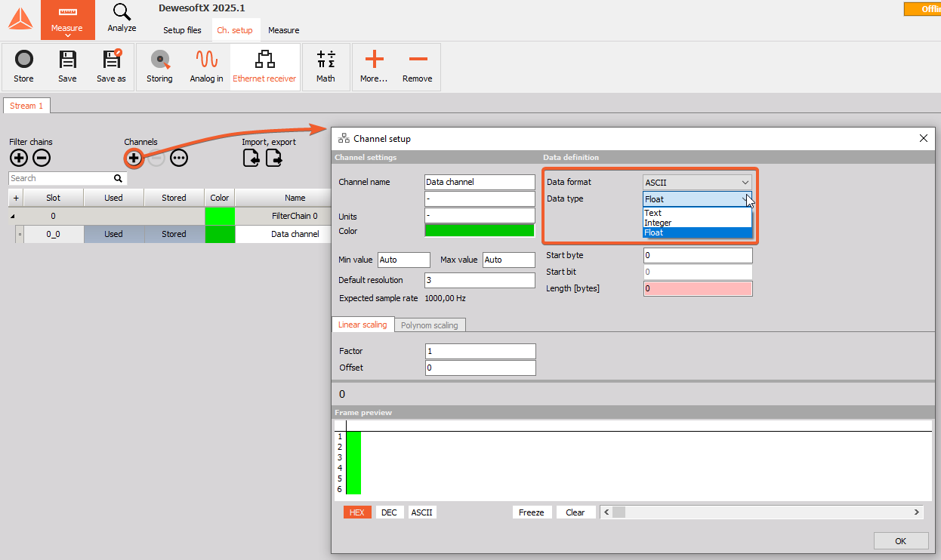941x560 pixels.
Task: Click the channel Color swatch in dialog
Action: pos(480,231)
